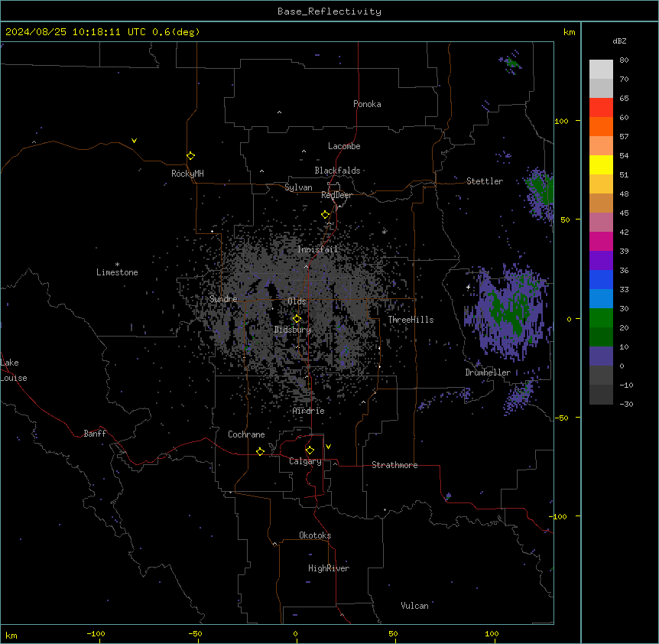Pick the yellow swatch between 54 and 51 dBZ
Image resolution: width=659 pixels, height=644 pixels.
(601, 164)
